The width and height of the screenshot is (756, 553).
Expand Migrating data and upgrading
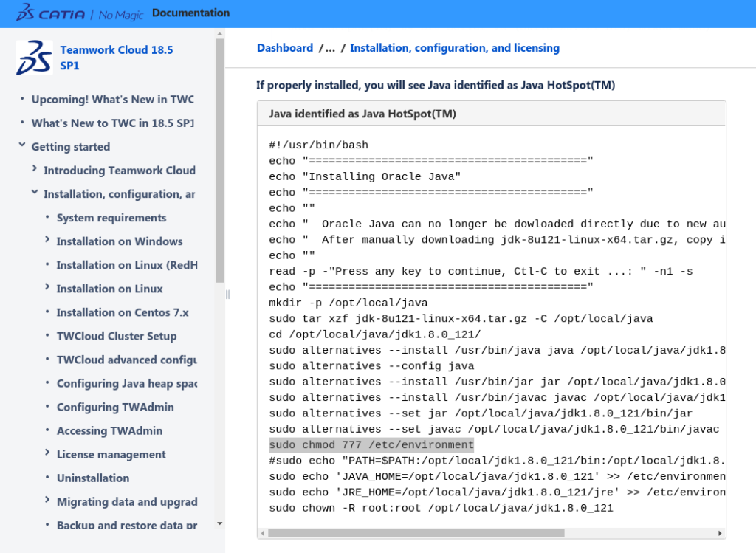point(47,500)
